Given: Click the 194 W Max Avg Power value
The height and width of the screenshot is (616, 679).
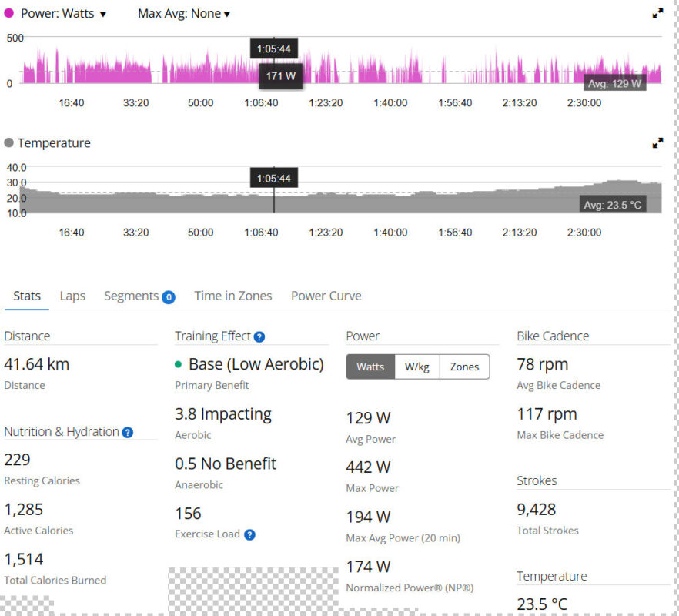Looking at the screenshot, I should [368, 517].
